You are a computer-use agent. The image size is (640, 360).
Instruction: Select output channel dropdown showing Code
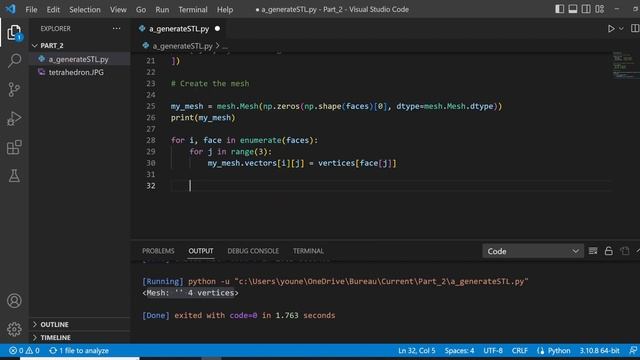pyautogui.click(x=533, y=251)
